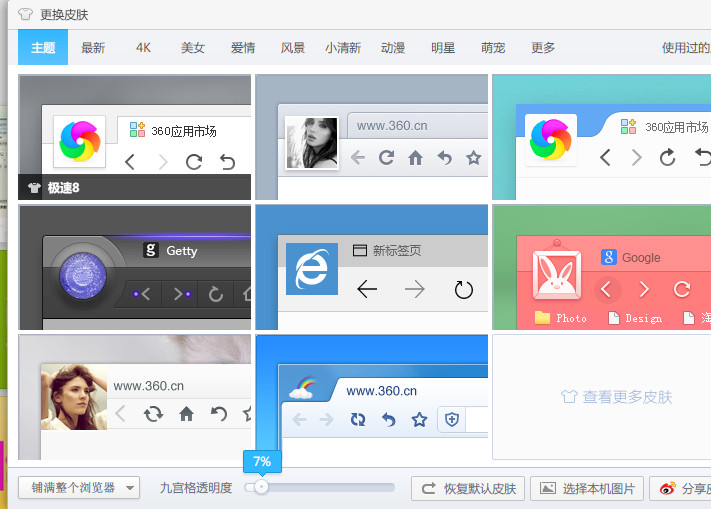
Task: Click the home icon in the grey-blue portrait skin
Action: 415,158
